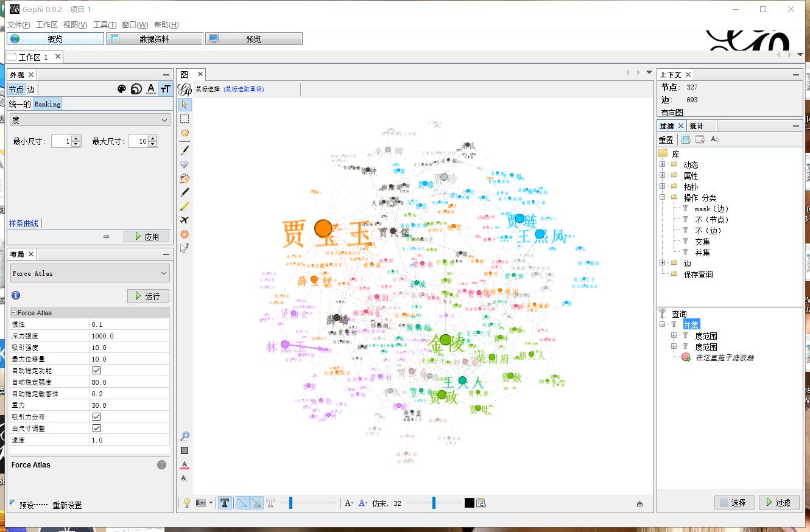Take a screenshot with camera icon

point(200,503)
